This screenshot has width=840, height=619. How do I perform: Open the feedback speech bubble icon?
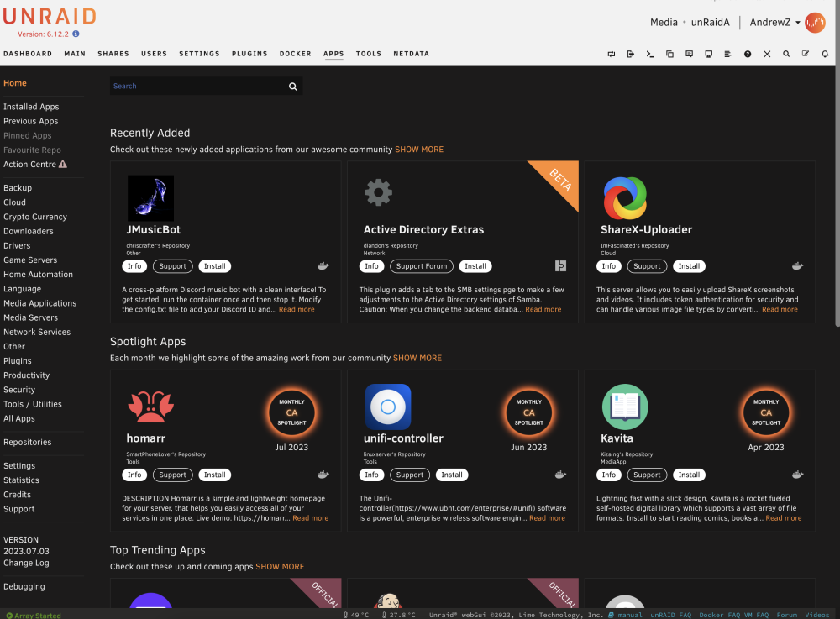[689, 54]
